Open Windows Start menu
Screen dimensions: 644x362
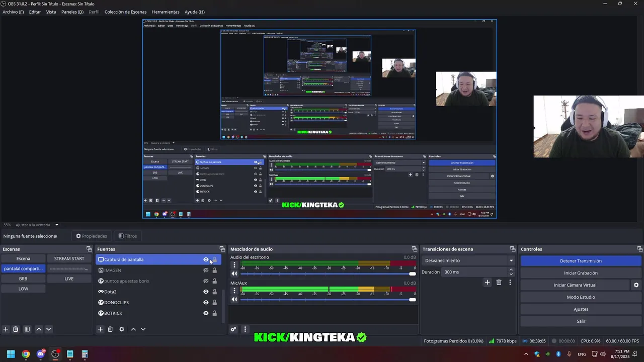11,354
